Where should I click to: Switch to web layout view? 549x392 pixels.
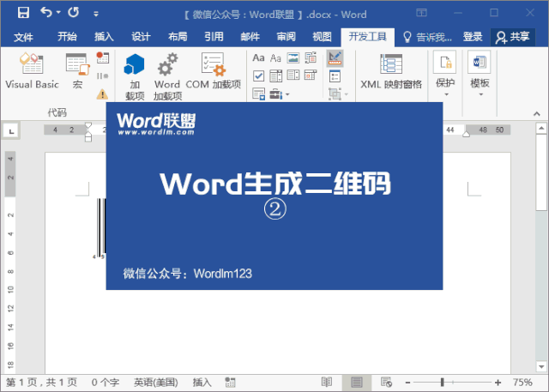tap(386, 383)
